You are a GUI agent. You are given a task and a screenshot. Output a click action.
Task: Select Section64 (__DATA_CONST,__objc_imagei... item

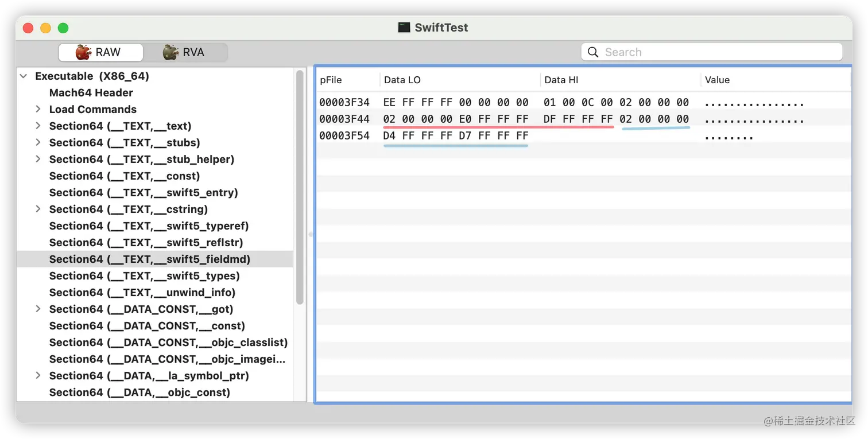point(167,359)
